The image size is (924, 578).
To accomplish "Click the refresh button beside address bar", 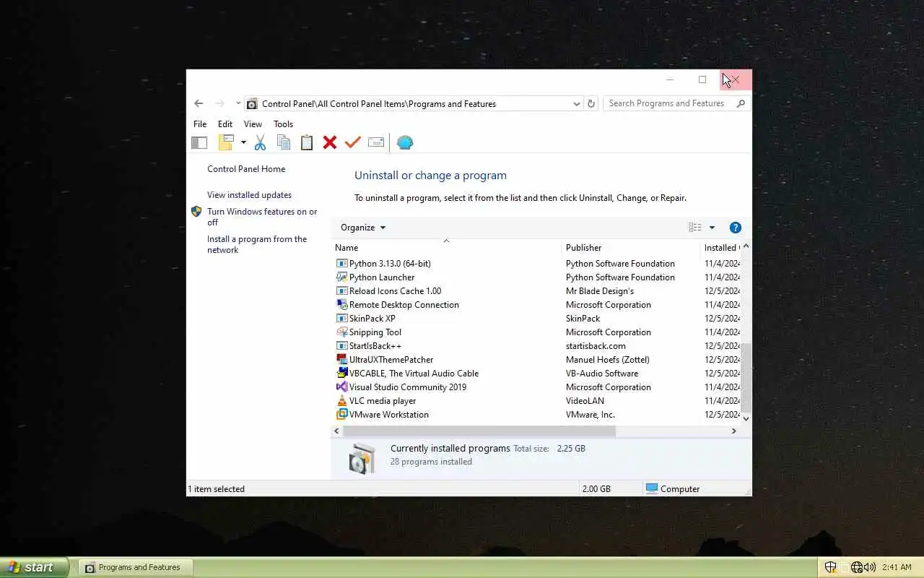I will point(591,104).
